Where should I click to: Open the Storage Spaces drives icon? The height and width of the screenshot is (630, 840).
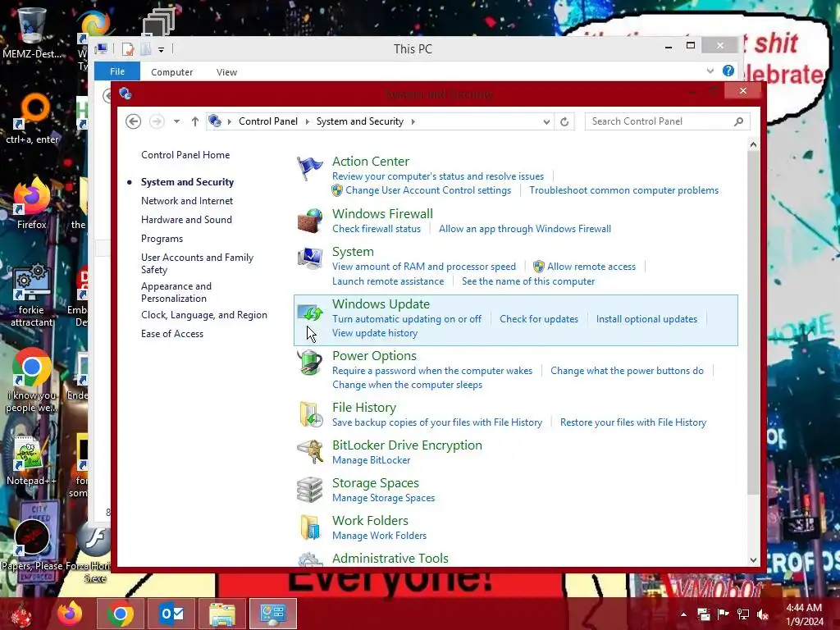(x=309, y=490)
